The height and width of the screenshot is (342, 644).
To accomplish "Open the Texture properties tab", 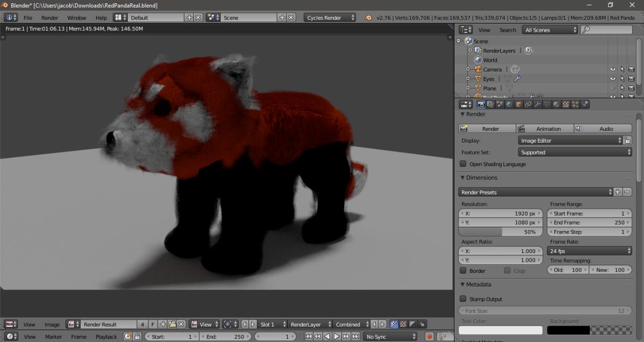I will click(x=565, y=105).
